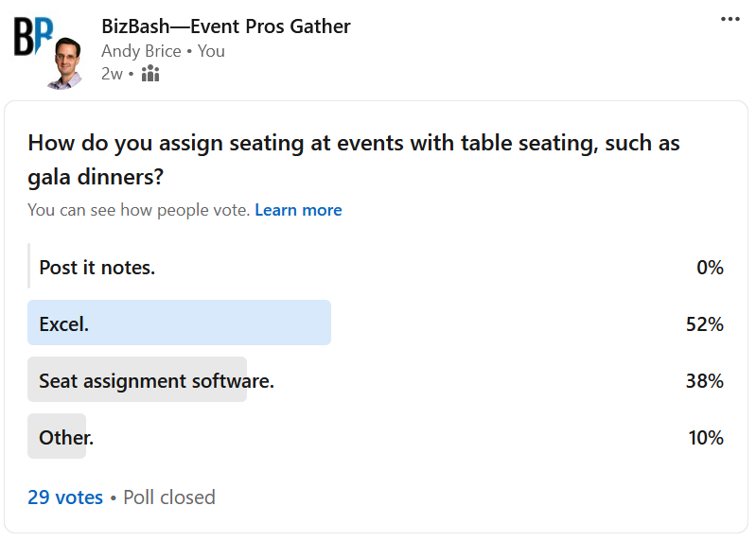Screen dimensions: 756x541
Task: Click the group visibility people icon
Action: coord(149,74)
